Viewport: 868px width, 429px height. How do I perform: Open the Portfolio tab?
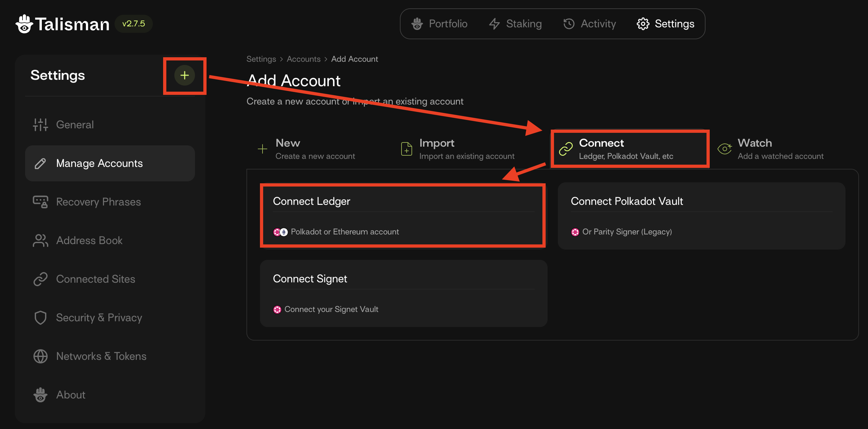[x=439, y=24]
